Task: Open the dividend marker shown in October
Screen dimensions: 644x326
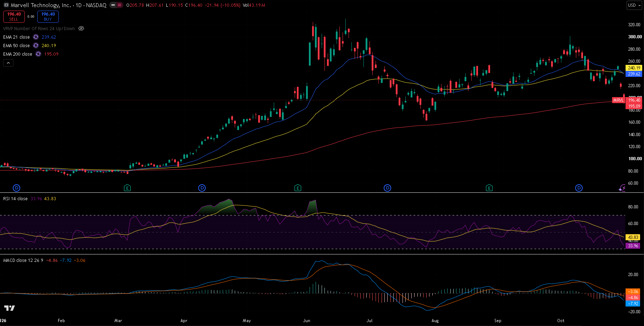Action: [579, 188]
